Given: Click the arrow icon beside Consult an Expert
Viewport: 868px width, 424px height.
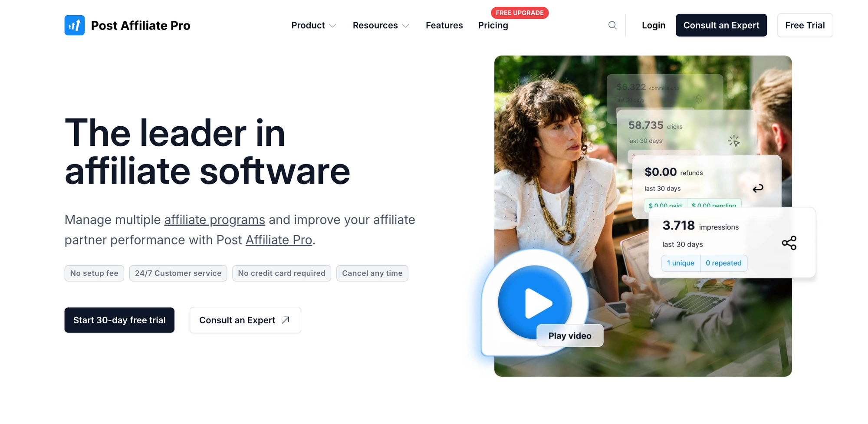Looking at the screenshot, I should (x=286, y=320).
